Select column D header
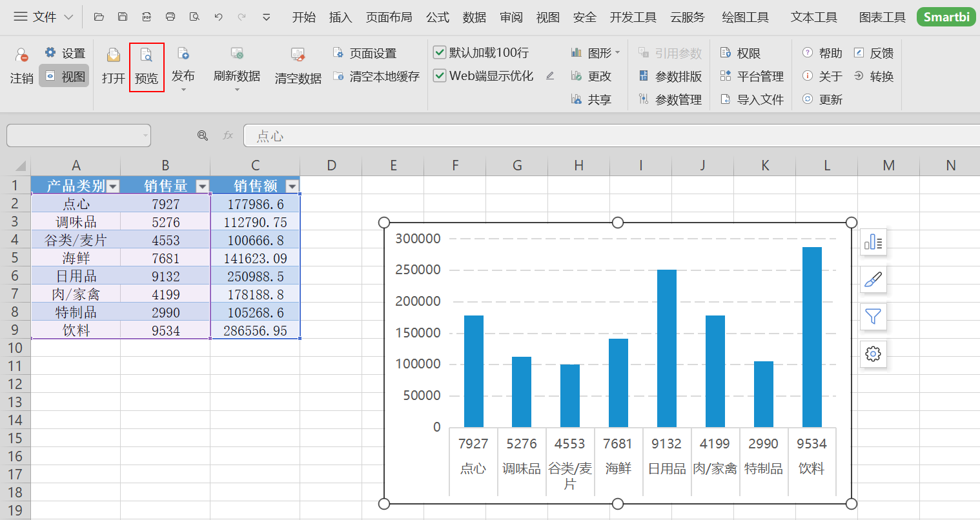Screen dimensions: 980x520 (331, 165)
